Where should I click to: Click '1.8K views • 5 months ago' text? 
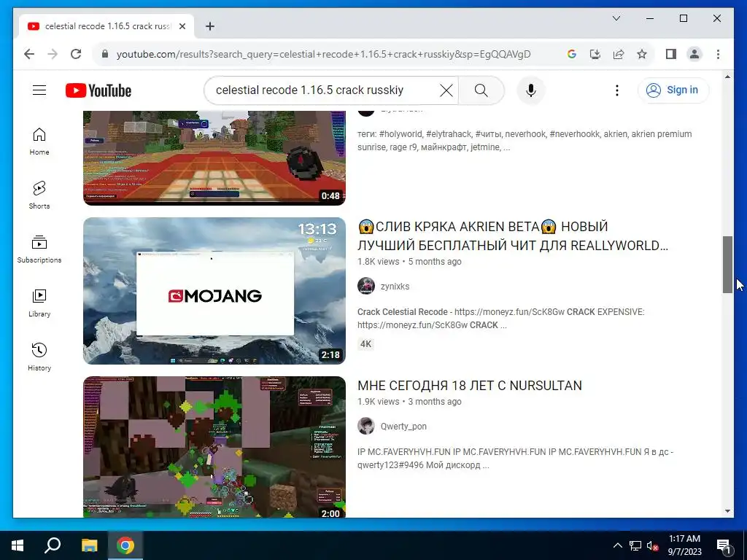point(409,262)
